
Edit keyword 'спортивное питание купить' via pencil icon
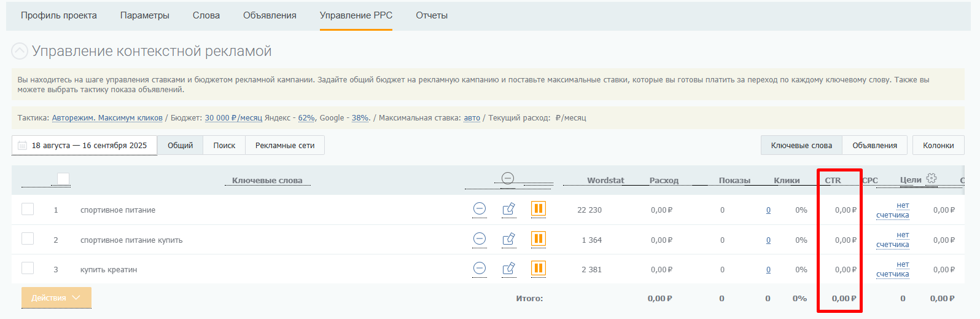point(508,239)
